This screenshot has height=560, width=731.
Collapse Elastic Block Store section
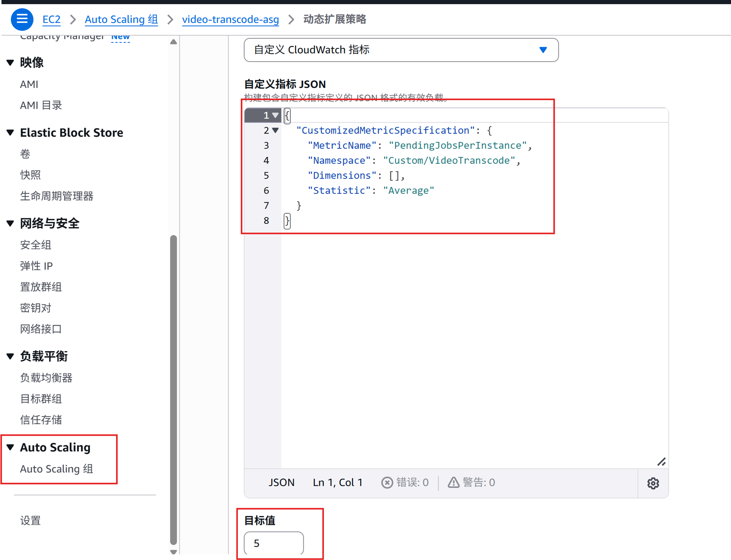pyautogui.click(x=10, y=132)
